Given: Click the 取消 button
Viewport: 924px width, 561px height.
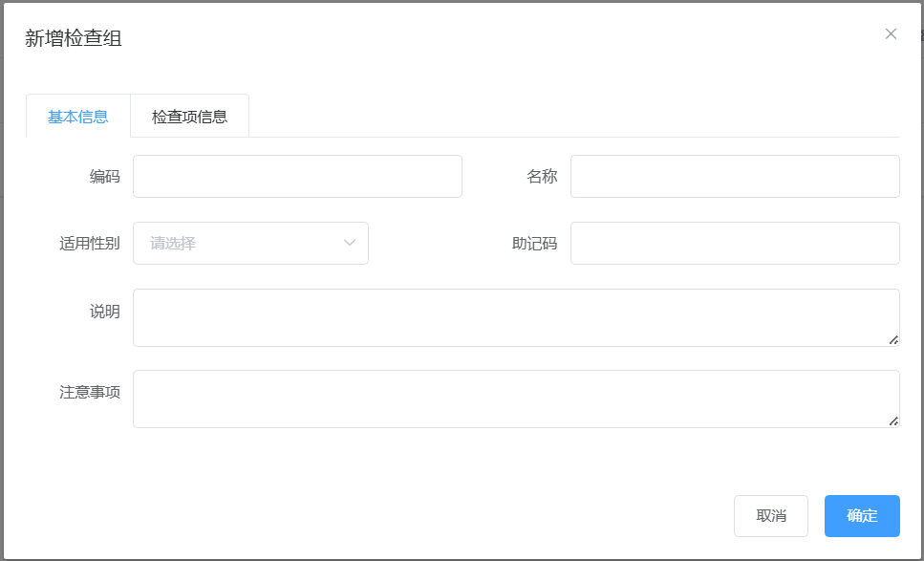Looking at the screenshot, I should pos(771,516).
